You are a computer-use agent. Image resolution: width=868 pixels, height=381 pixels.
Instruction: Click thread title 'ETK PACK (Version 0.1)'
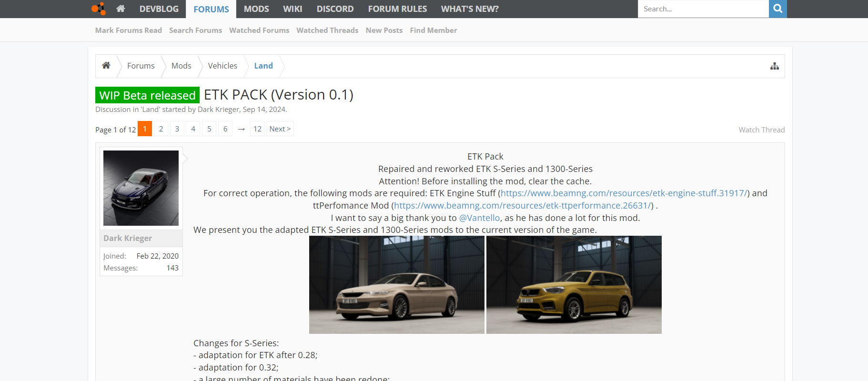pos(279,95)
